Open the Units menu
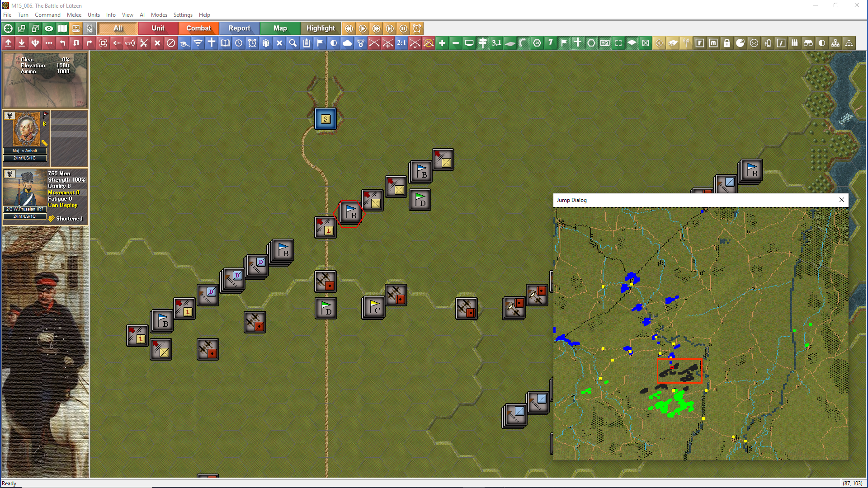Image resolution: width=868 pixels, height=488 pixels. click(x=94, y=15)
